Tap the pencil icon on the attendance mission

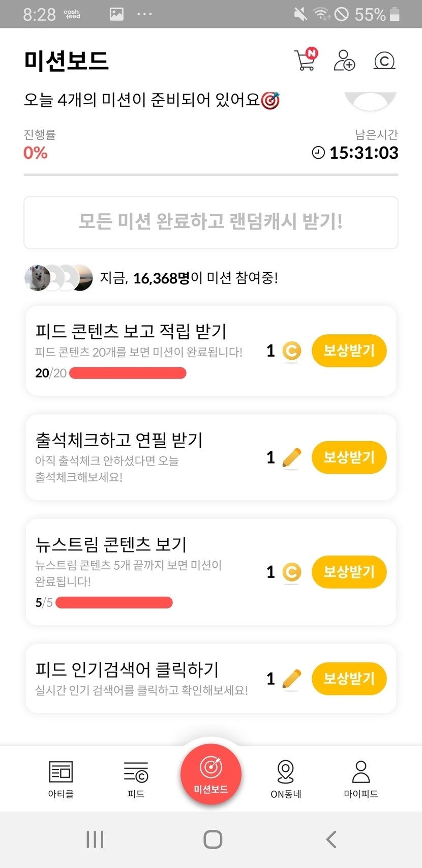click(291, 458)
